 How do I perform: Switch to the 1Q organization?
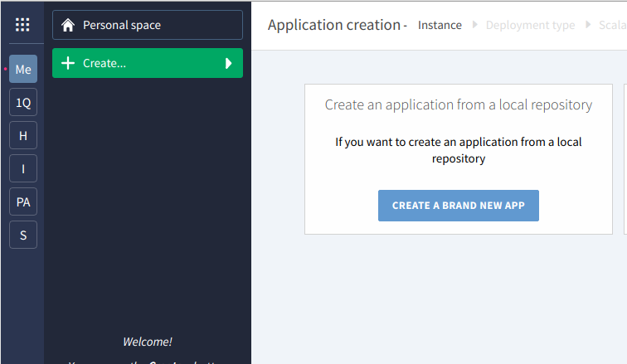coord(23,102)
